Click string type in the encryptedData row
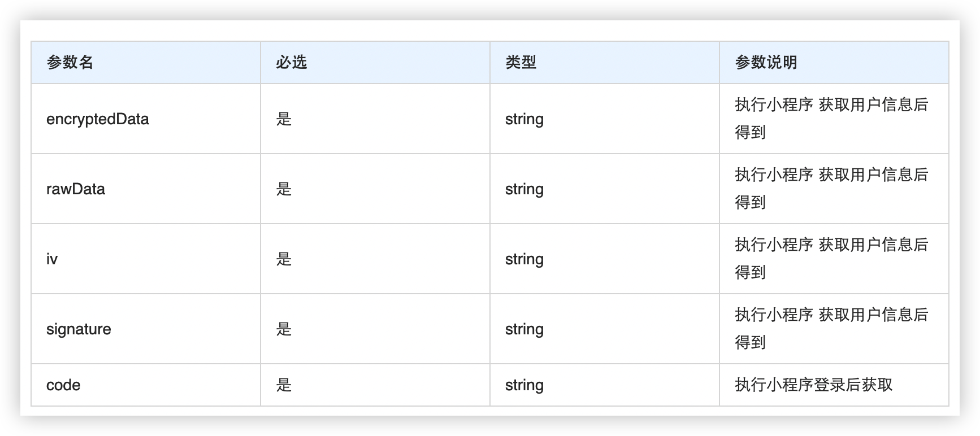Screen dimensions: 980x436 (524, 119)
